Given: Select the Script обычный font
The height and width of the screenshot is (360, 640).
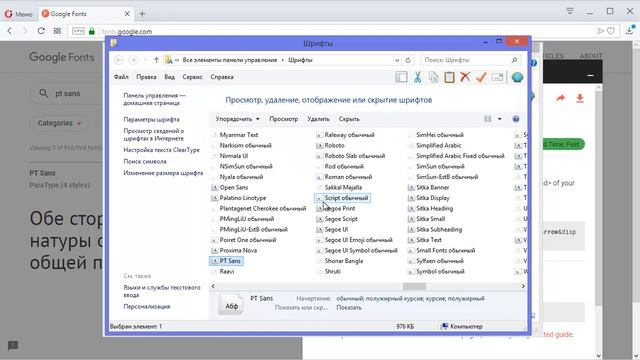Looking at the screenshot, I should coord(342,198).
